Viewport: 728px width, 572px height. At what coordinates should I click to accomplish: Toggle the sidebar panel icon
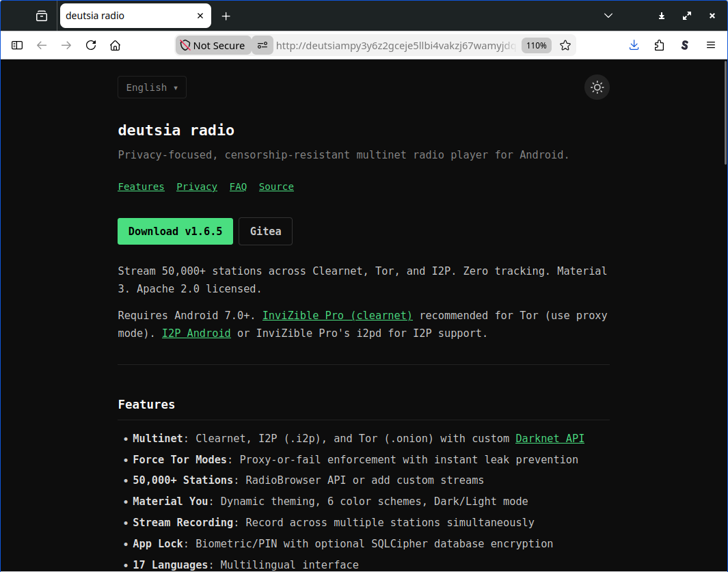[x=17, y=45]
